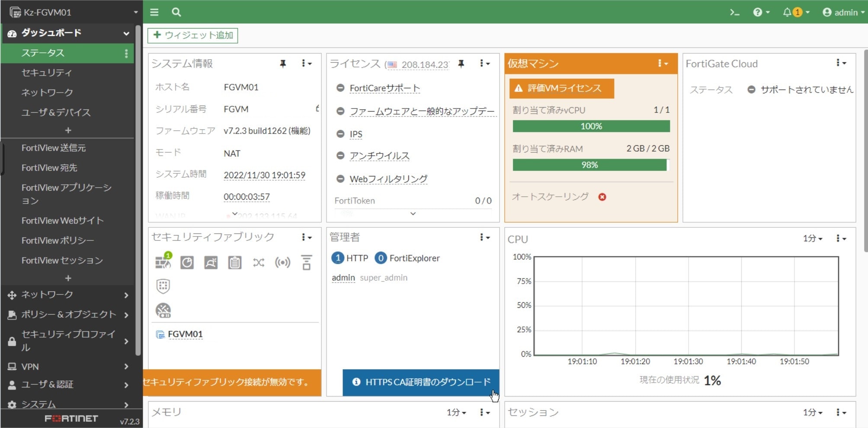The width and height of the screenshot is (868, 428).
Task: Open FortiViewアプリケーション in the sidebar
Action: click(x=67, y=194)
